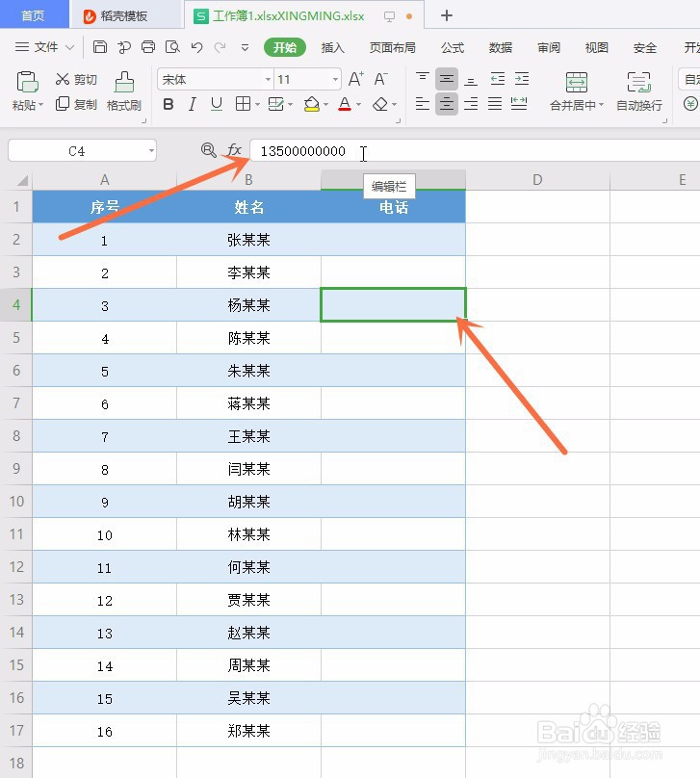700x778 pixels.
Task: Decrease indent icon
Action: (497, 78)
